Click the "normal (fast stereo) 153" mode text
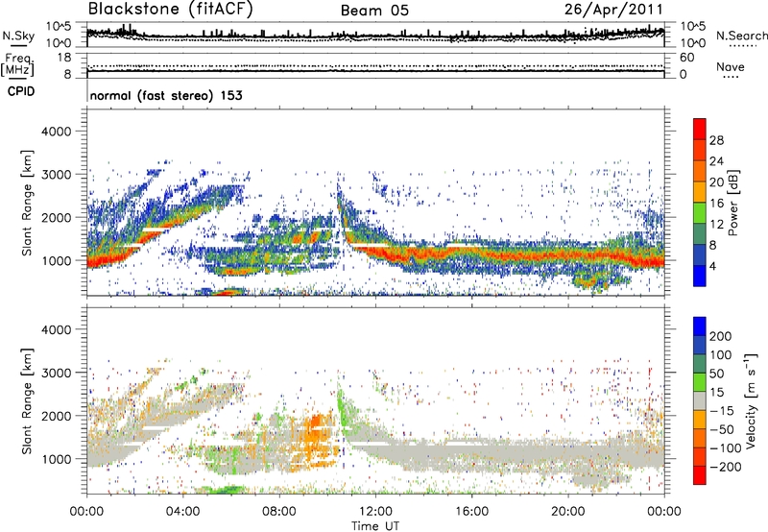This screenshot has height=532, width=768. [166, 95]
